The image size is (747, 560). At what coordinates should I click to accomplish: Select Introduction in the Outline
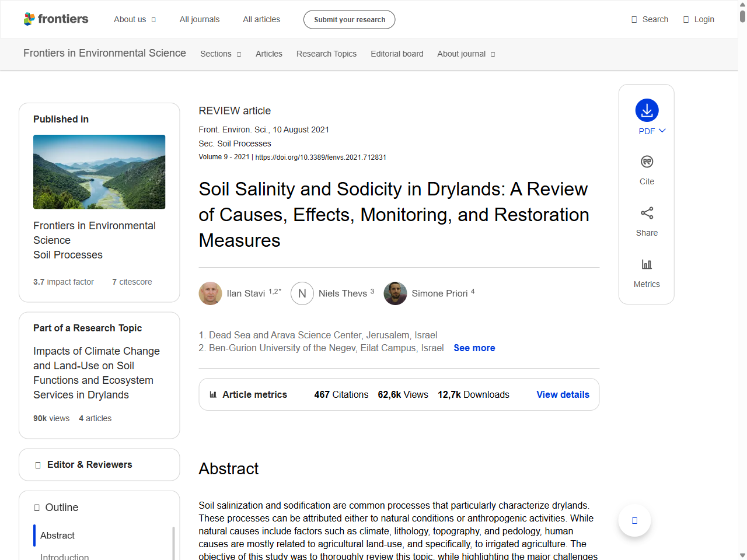pos(64,556)
